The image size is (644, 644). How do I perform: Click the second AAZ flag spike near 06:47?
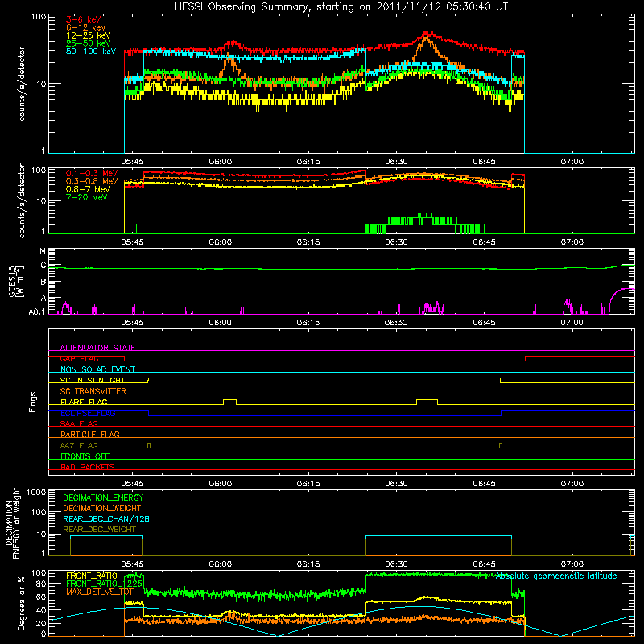click(500, 445)
